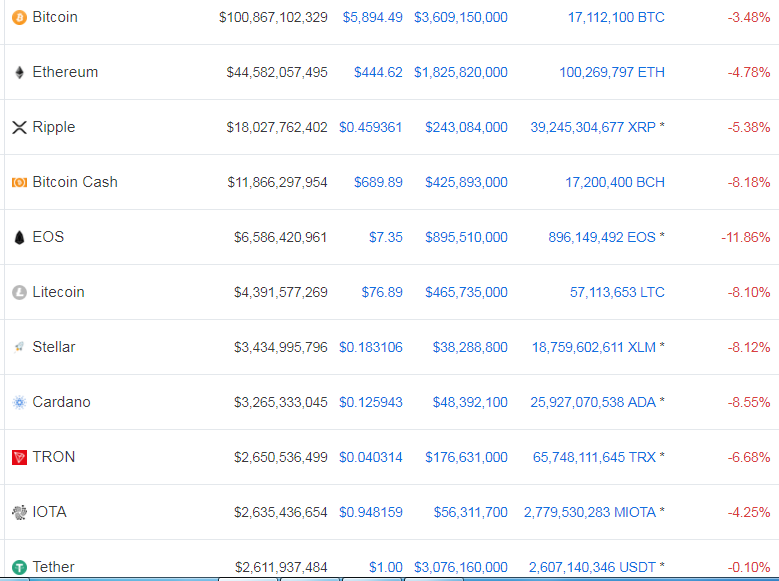Click Bitcoin price $5,894.49

[373, 17]
